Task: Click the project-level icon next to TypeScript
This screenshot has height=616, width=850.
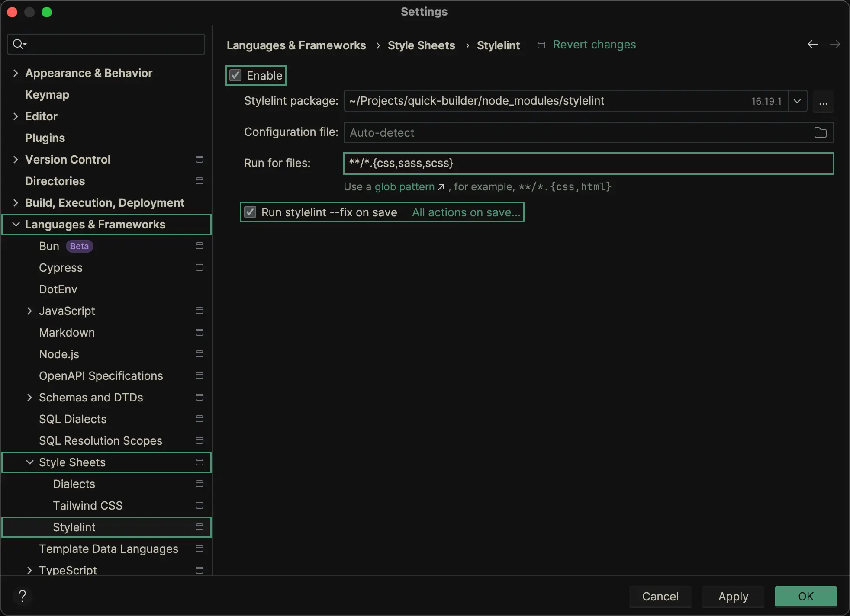Action: click(200, 570)
